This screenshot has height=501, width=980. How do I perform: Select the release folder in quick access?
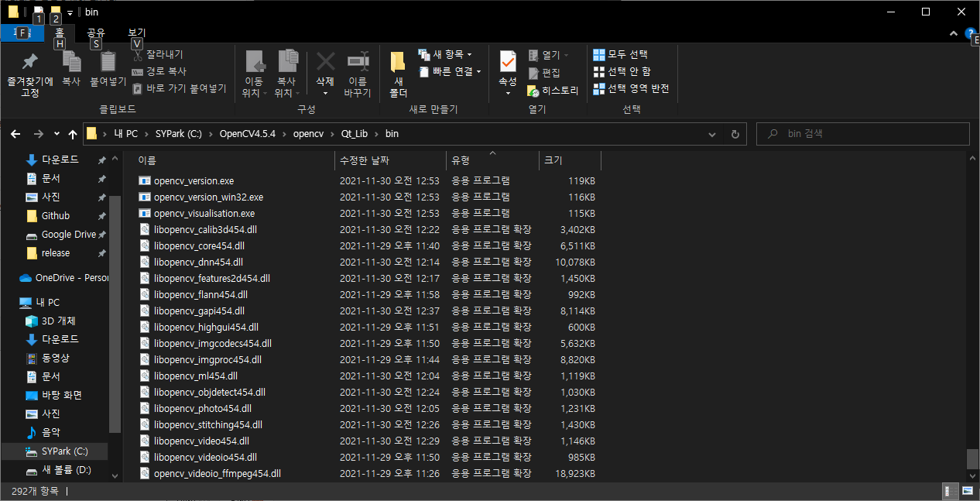coord(56,252)
